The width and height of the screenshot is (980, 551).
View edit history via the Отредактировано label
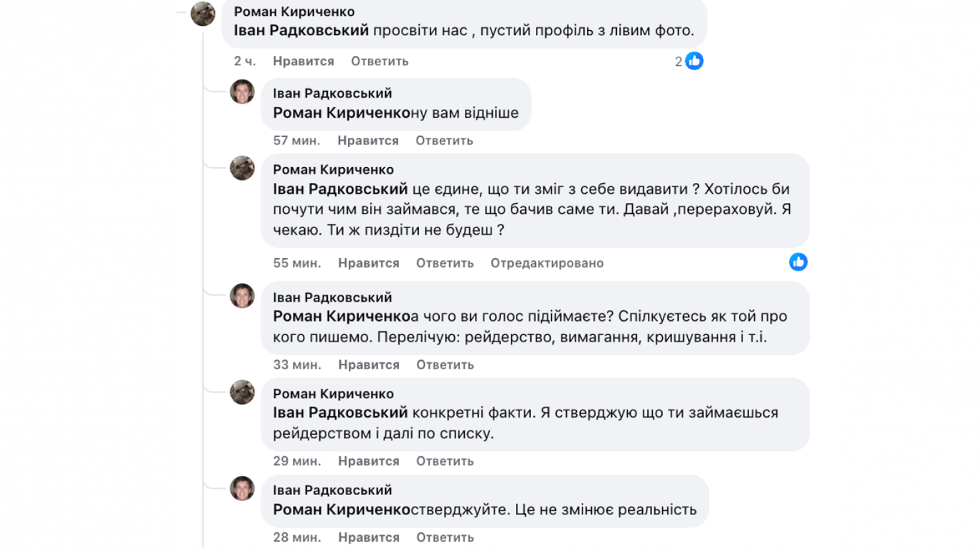[547, 263]
